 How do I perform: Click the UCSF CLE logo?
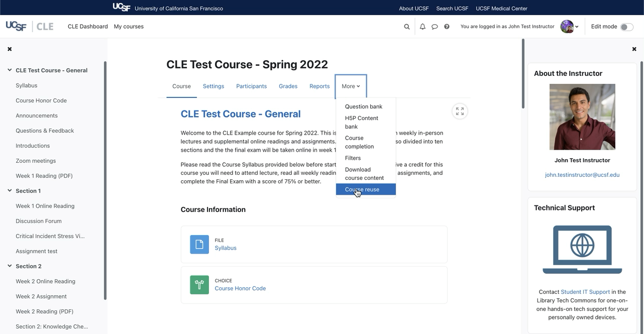[30, 26]
